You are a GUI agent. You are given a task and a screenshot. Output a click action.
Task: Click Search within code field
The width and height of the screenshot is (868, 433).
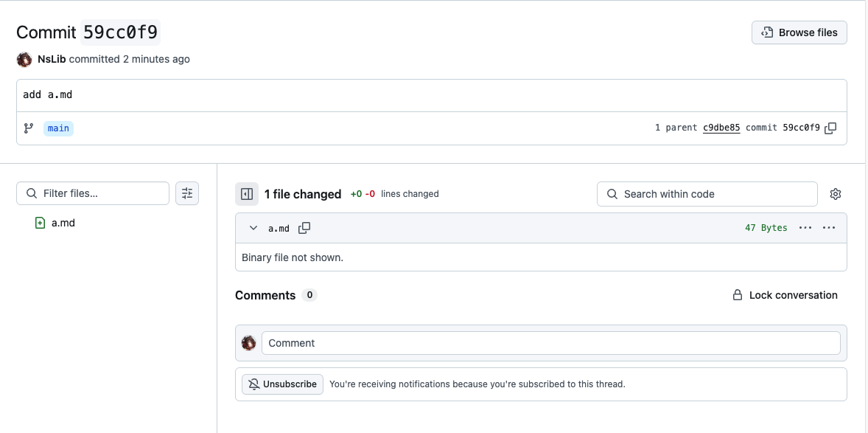click(x=707, y=194)
